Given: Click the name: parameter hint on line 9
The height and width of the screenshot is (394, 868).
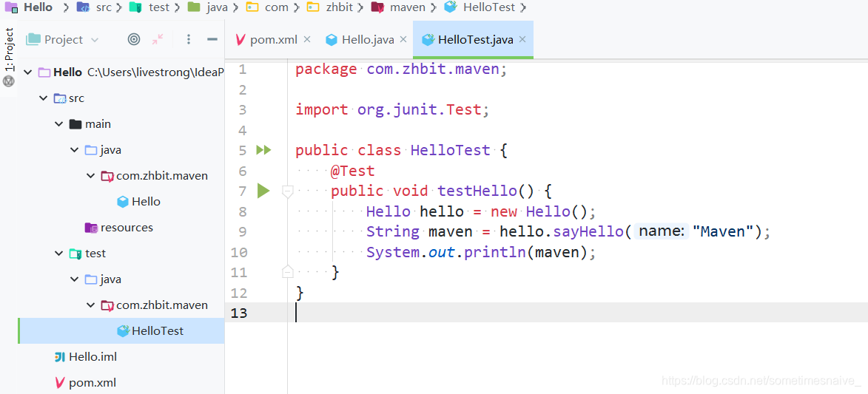Looking at the screenshot, I should pyautogui.click(x=660, y=231).
